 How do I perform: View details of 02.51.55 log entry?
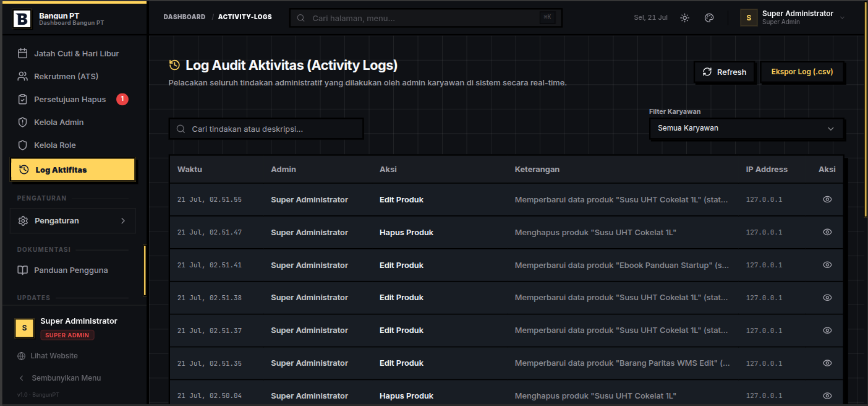[x=827, y=199]
